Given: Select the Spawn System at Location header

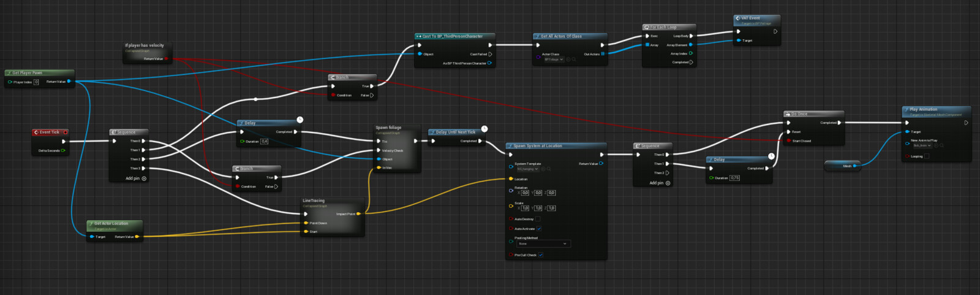Looking at the screenshot, I should click(x=556, y=146).
